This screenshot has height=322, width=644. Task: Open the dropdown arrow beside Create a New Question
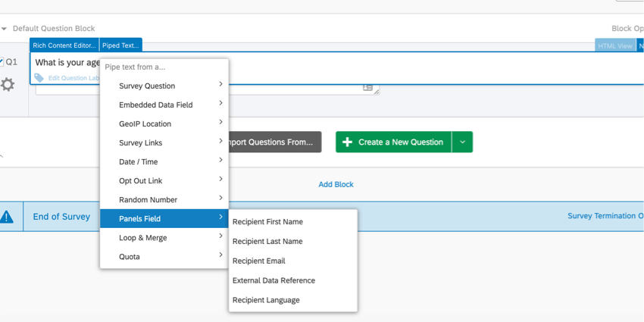pyautogui.click(x=462, y=142)
